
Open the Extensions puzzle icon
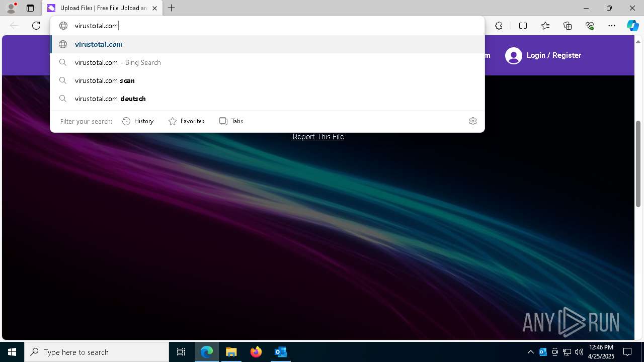pyautogui.click(x=499, y=26)
